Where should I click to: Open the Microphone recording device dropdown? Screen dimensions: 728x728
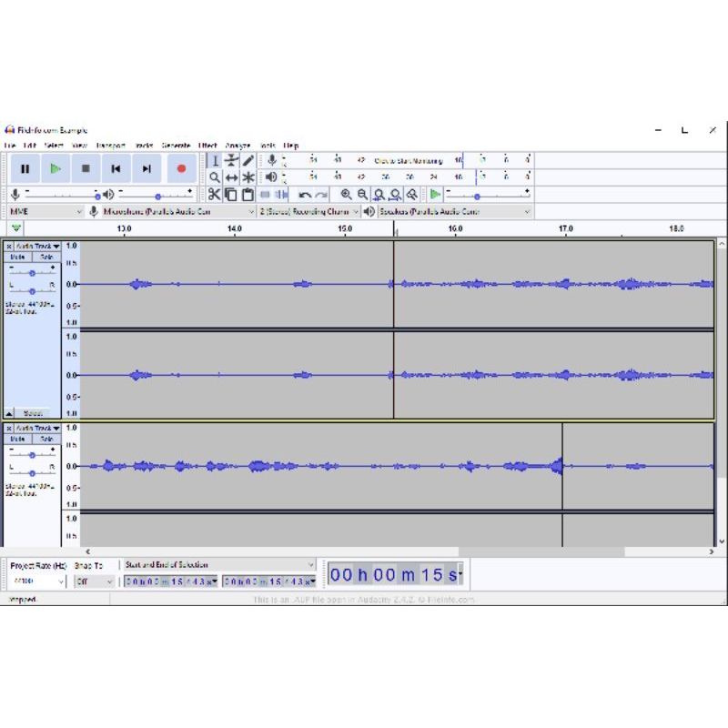pyautogui.click(x=178, y=212)
